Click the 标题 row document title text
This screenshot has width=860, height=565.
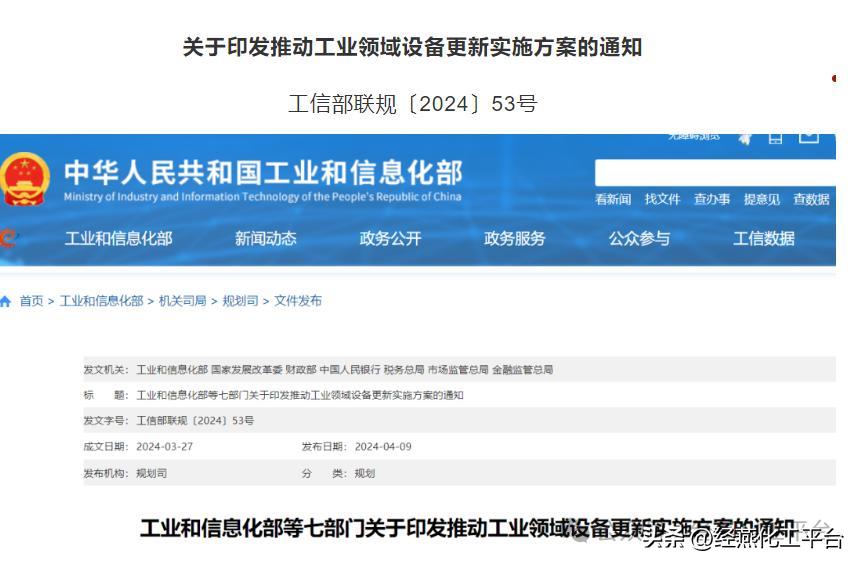(300, 396)
